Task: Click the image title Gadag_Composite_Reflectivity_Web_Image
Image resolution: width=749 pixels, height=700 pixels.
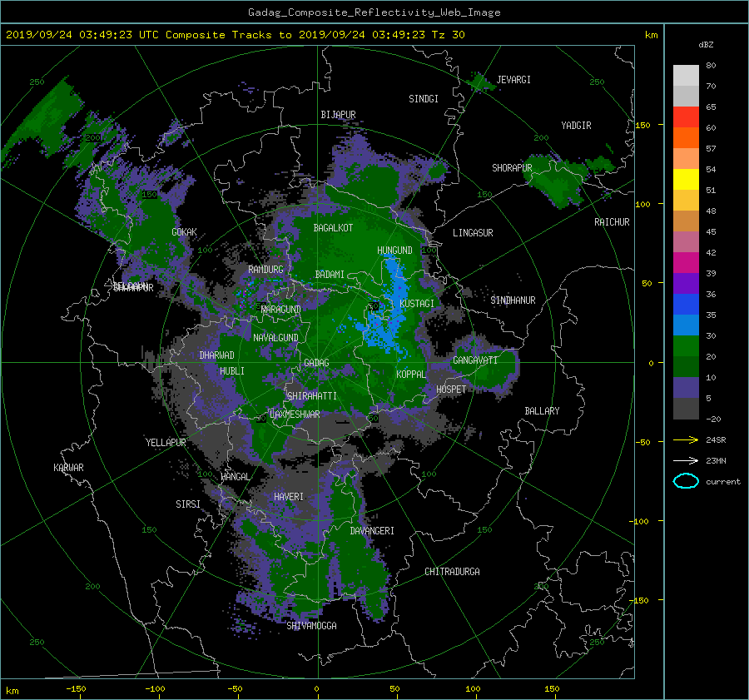Action: point(374,12)
